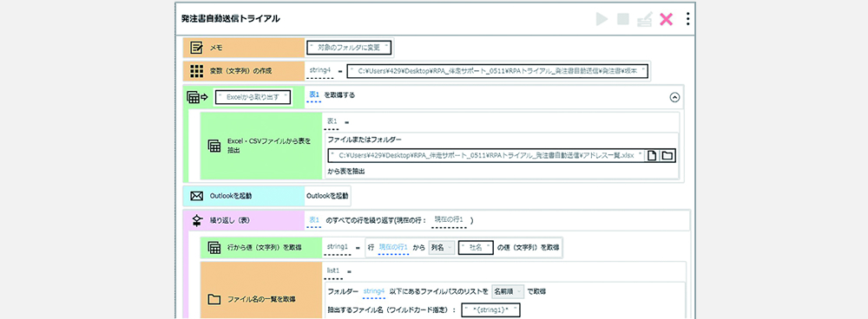Click the 行から値（文字列）を取得 table icon
This screenshot has height=319, width=868.
[214, 248]
